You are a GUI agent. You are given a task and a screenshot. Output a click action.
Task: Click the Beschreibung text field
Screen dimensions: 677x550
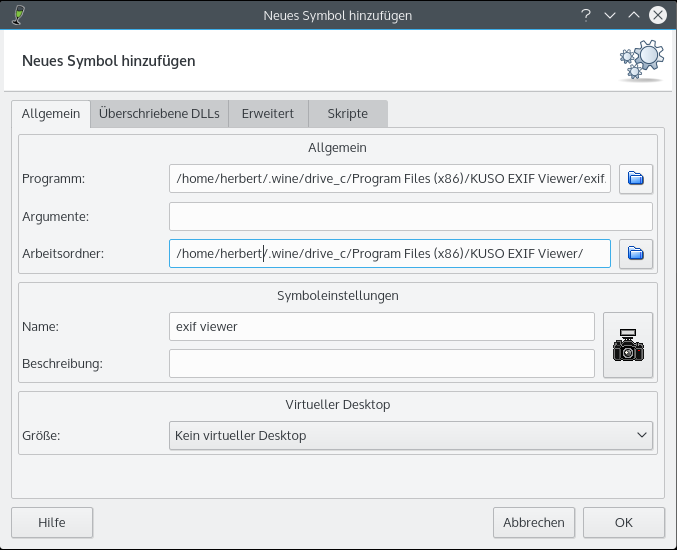click(382, 363)
